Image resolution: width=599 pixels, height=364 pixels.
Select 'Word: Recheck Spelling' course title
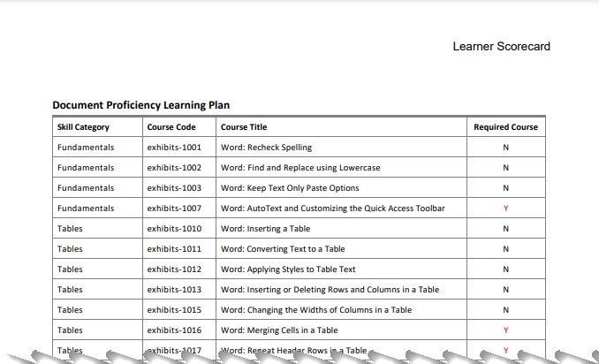tap(266, 148)
